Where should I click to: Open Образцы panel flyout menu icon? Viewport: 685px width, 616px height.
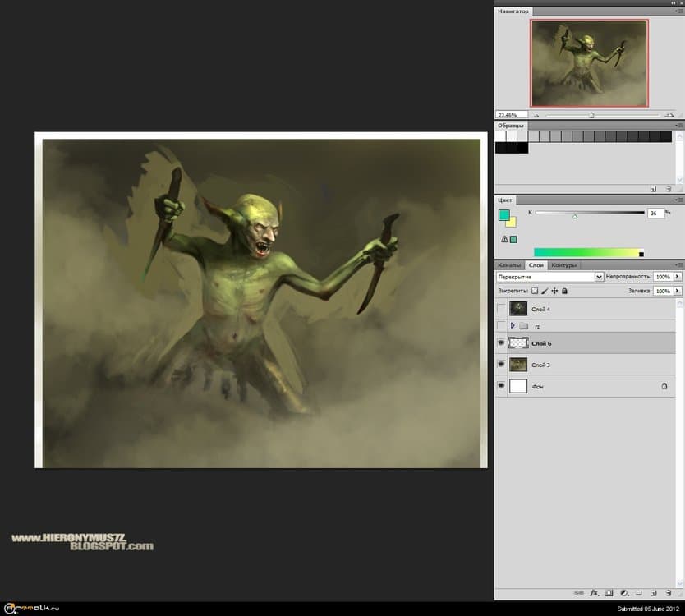679,126
